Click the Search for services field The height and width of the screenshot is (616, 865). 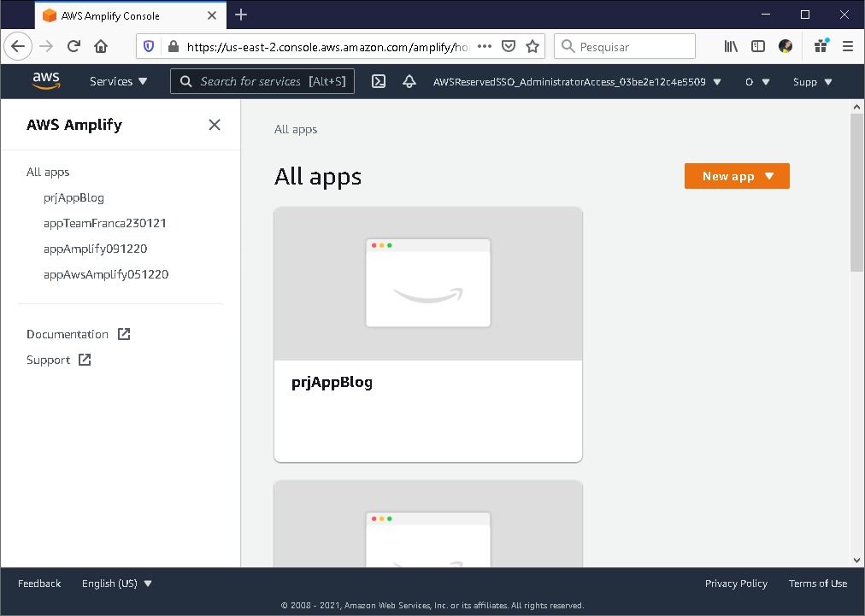click(262, 82)
